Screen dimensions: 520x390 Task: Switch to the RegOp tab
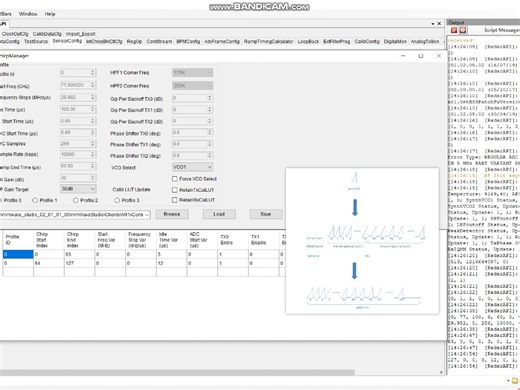tap(134, 42)
